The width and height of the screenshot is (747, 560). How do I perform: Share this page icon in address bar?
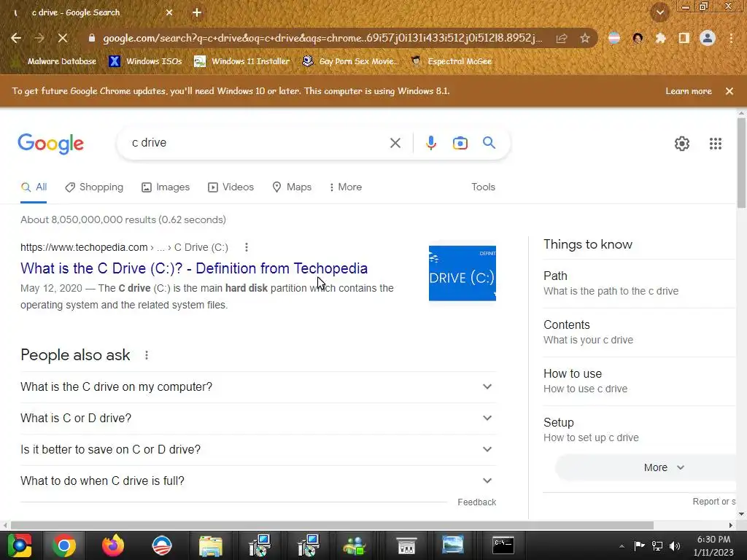(x=562, y=38)
